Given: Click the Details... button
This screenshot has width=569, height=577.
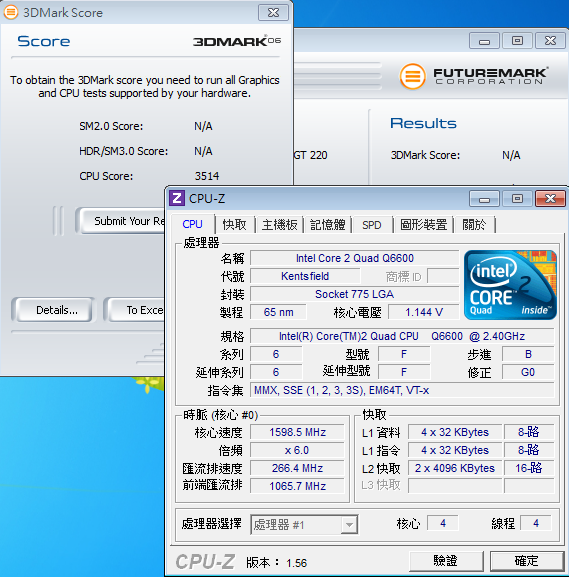Looking at the screenshot, I should tap(54, 310).
